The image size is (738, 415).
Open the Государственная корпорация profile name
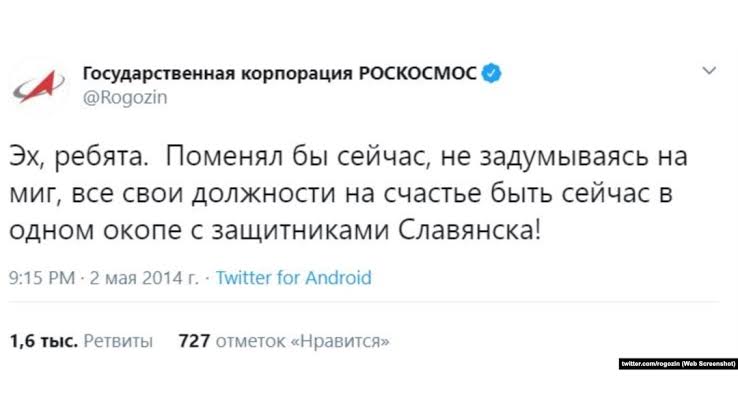pyautogui.click(x=215, y=73)
